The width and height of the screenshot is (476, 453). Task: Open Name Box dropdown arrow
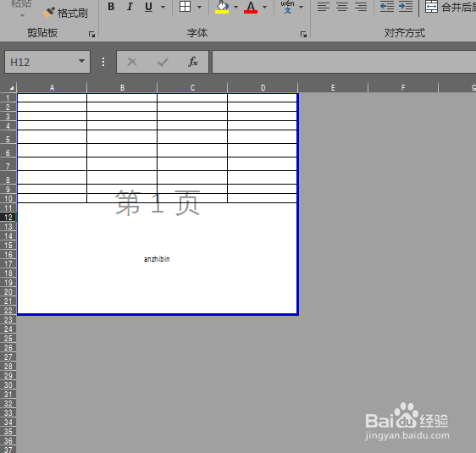click(81, 61)
